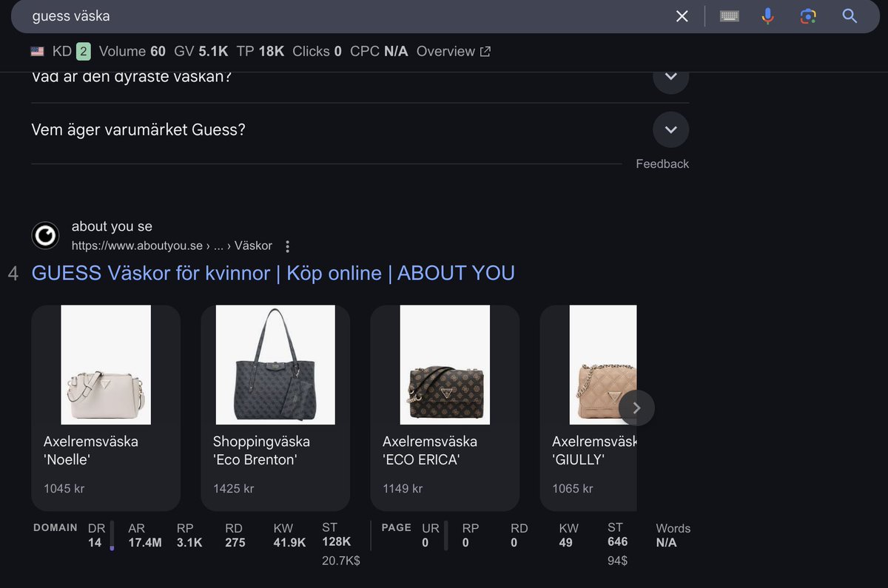Screen dimensions: 888x588
Task: Click the CPC N/A metric
Action: pyautogui.click(x=379, y=52)
